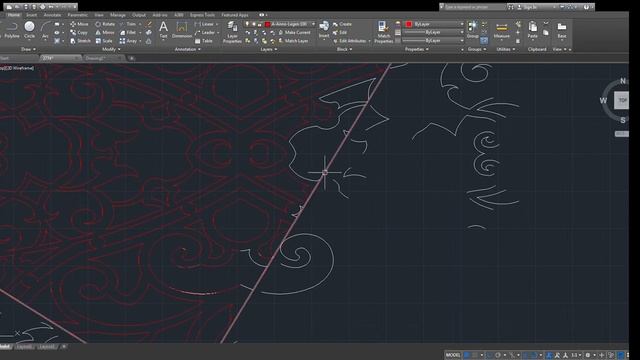The height and width of the screenshot is (360, 640).
Task: Click Linear dimension button
Action: point(204,24)
